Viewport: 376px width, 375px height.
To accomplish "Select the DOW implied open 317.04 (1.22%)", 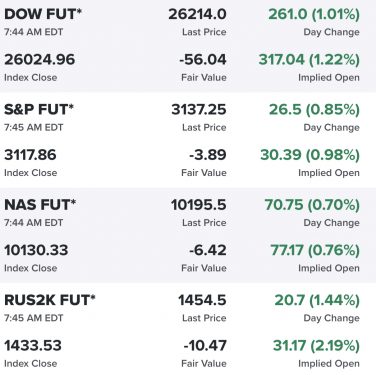I will coord(309,60).
